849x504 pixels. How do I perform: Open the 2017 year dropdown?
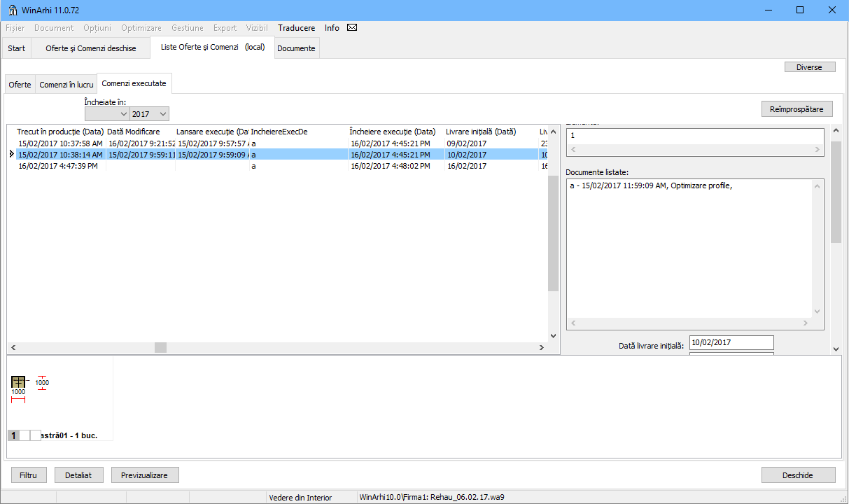point(150,113)
